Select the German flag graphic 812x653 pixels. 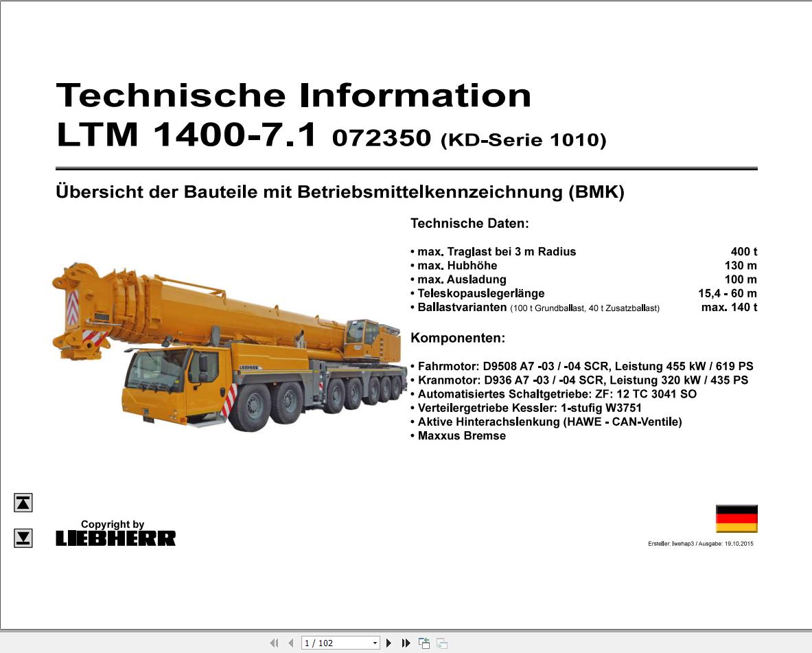click(736, 520)
